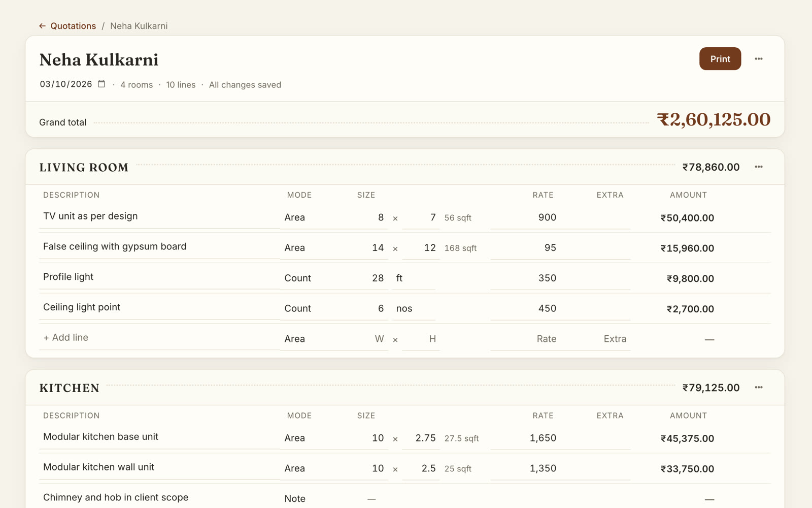Edit False ceiling with gypsum board description
The width and height of the screenshot is (812, 508).
[x=159, y=247]
